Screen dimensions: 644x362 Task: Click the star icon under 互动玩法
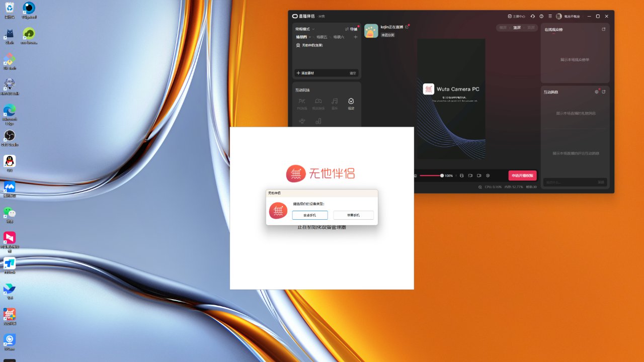[302, 121]
